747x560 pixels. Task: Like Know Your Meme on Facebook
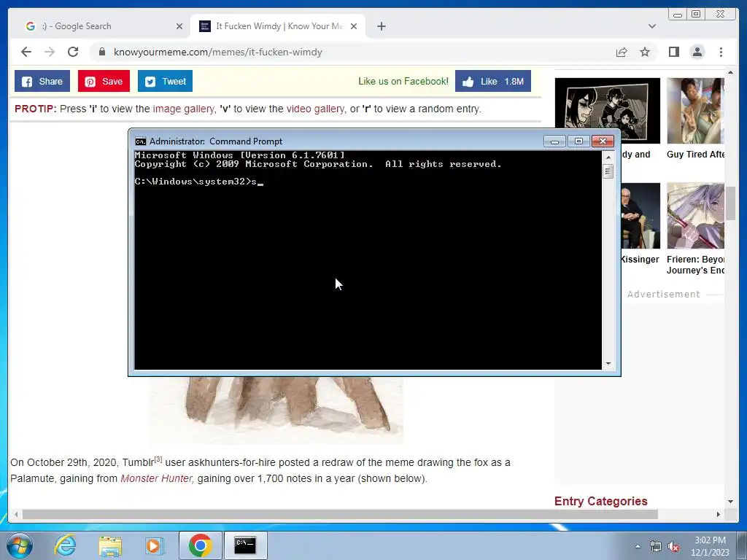pos(492,81)
